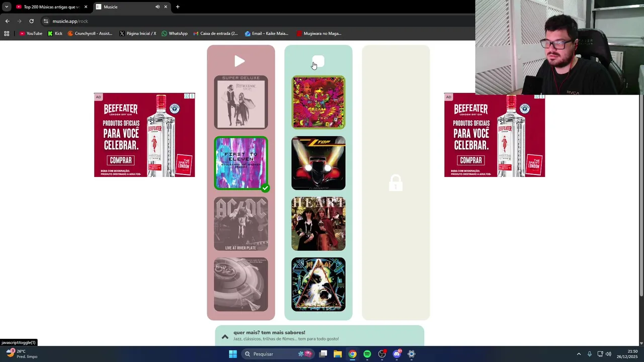Image resolution: width=644 pixels, height=362 pixels.
Task: Select the Fleetwood Mac Super Deluxe album cover
Action: click(241, 102)
